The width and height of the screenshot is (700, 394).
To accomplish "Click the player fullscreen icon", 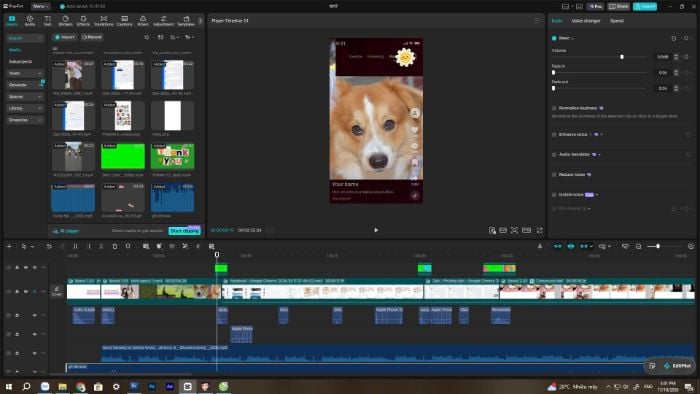I will (x=539, y=230).
